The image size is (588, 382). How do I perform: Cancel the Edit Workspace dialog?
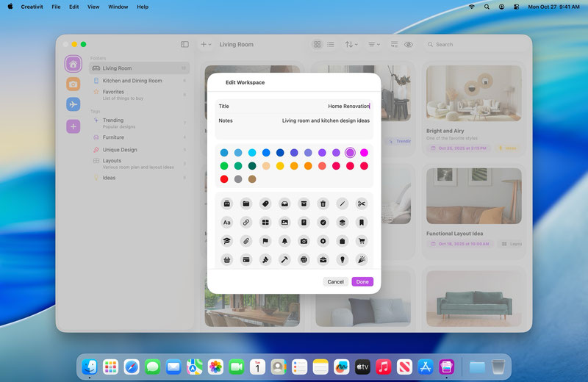click(x=335, y=282)
